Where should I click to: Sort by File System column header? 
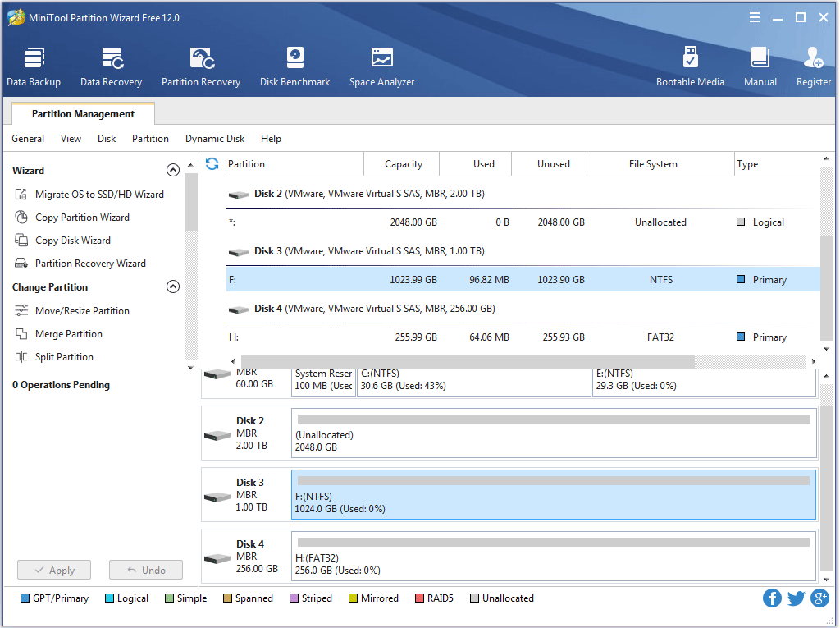click(x=660, y=163)
